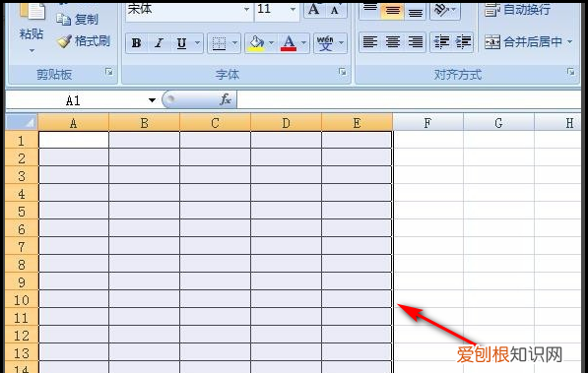Toggle Underline formatting

click(x=181, y=43)
